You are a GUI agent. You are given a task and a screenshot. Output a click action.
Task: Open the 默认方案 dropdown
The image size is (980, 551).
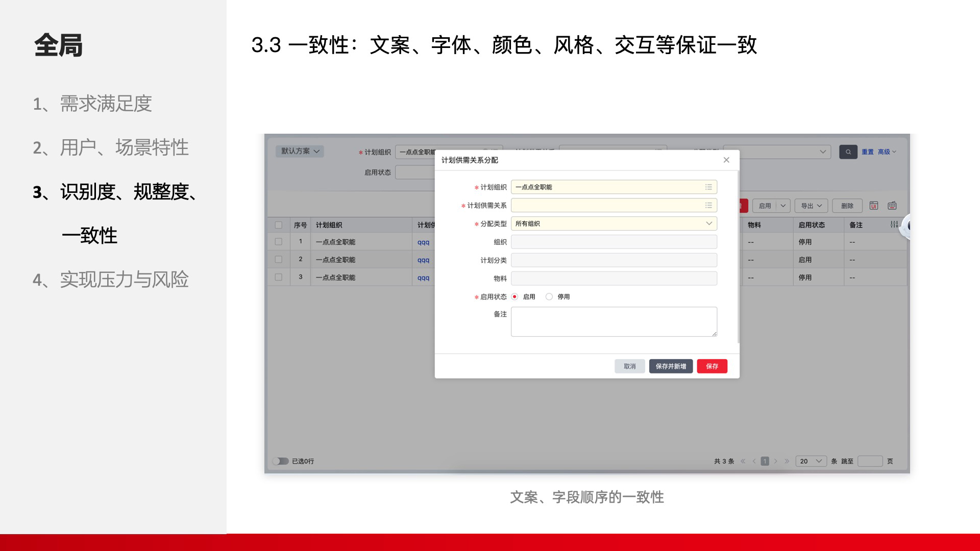300,151
